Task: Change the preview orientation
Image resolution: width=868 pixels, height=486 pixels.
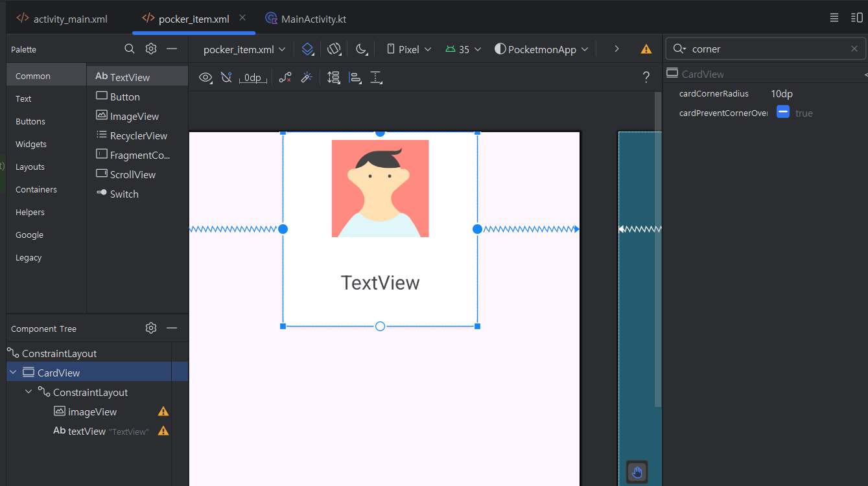Action: click(x=334, y=49)
